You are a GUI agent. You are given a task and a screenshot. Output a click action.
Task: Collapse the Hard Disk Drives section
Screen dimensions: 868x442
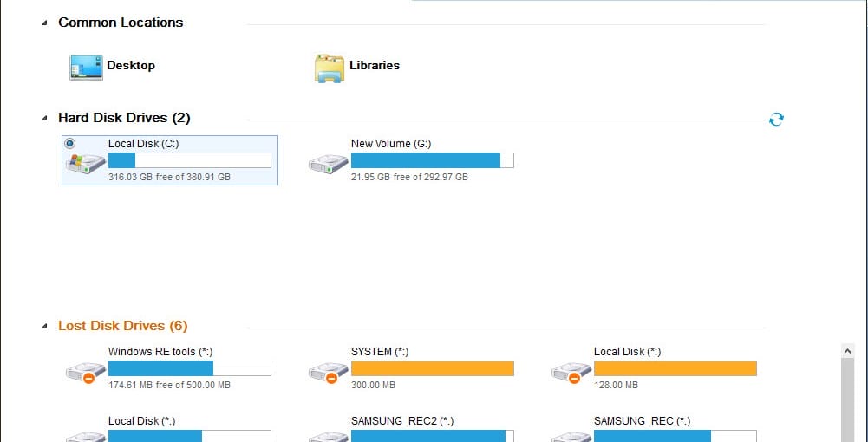click(x=44, y=118)
